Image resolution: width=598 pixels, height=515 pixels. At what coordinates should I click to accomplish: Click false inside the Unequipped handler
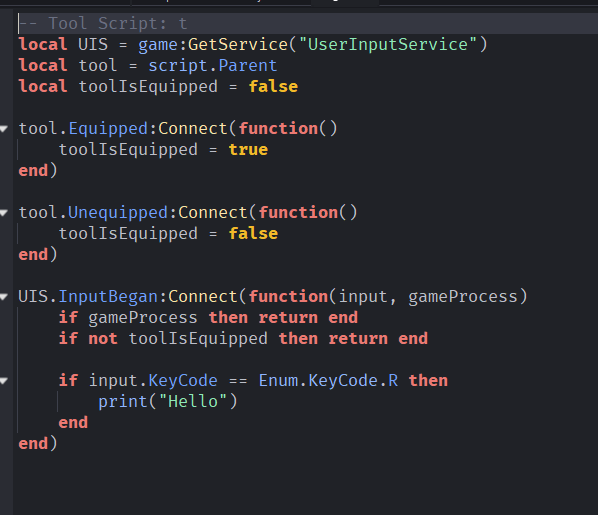click(x=253, y=233)
